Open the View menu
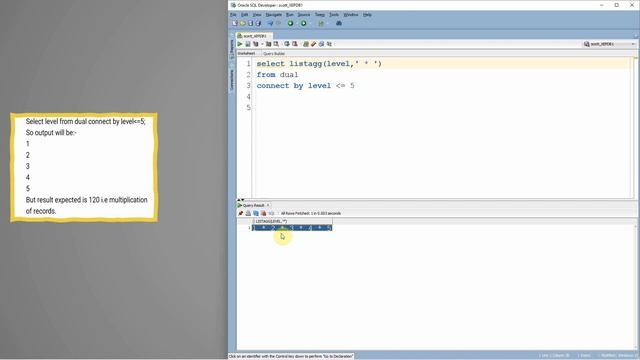This screenshot has width=640, height=360. tap(257, 15)
